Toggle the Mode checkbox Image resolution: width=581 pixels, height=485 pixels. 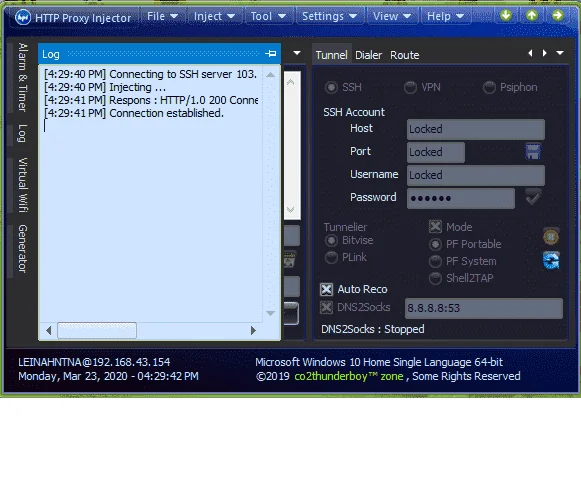click(435, 227)
